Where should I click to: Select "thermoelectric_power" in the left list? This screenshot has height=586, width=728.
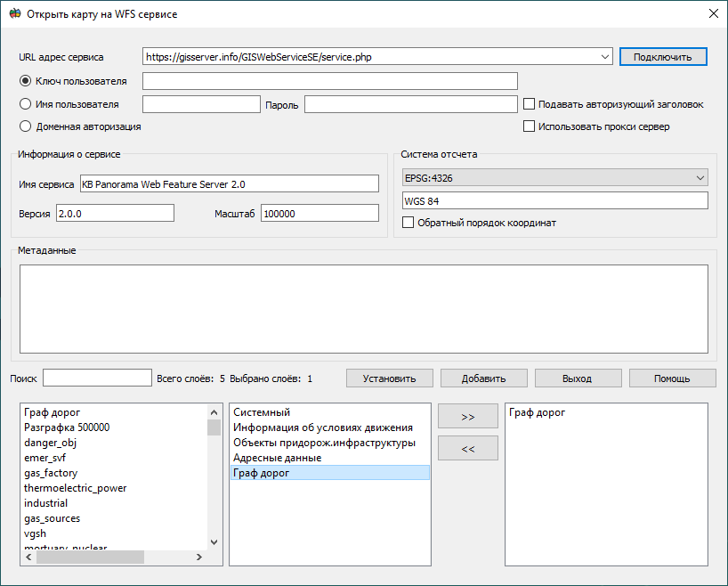point(75,487)
